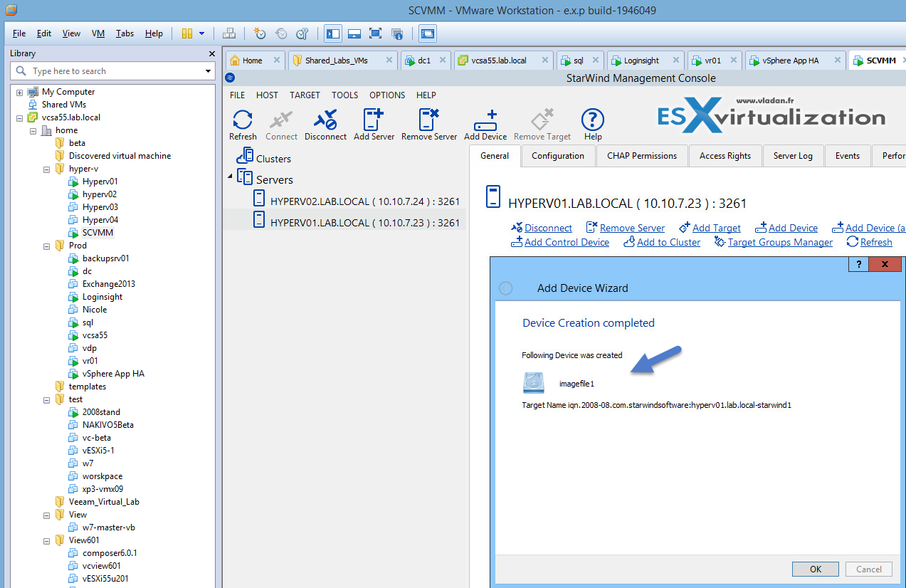
Task: Collapse the Servers tree in StarWind console
Action: (230, 176)
